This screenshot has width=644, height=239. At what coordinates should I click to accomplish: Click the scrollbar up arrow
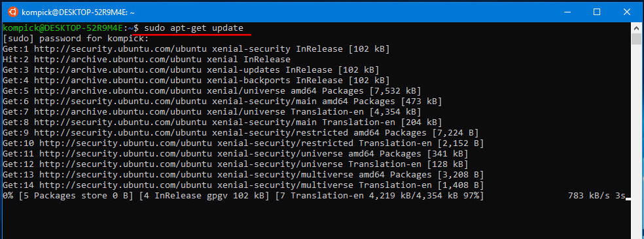[636, 28]
